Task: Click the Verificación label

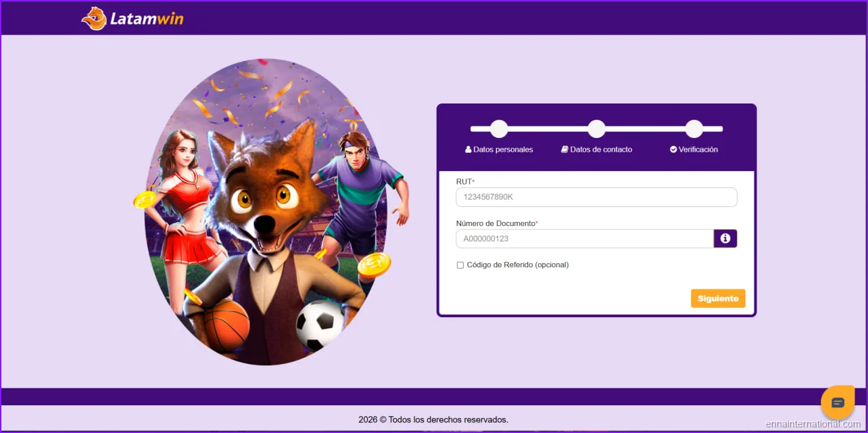Action: pos(698,150)
